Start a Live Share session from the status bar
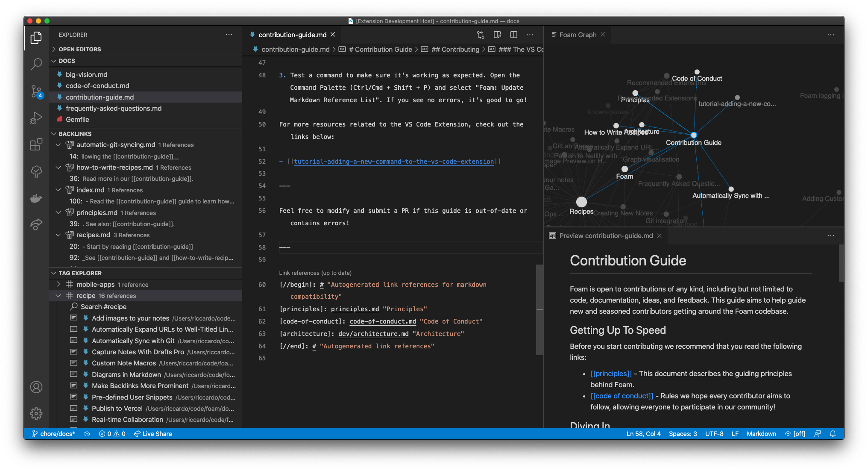This screenshot has height=471, width=868. click(152, 434)
